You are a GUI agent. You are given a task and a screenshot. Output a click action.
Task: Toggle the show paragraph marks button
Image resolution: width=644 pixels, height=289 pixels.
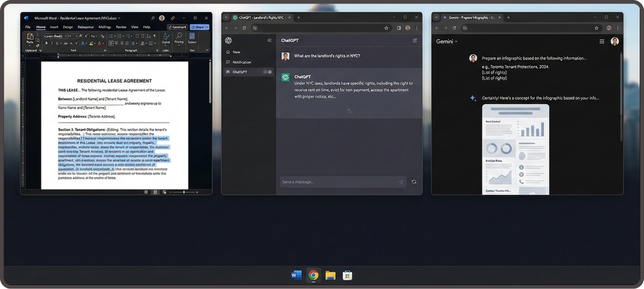pyautogui.click(x=155, y=36)
